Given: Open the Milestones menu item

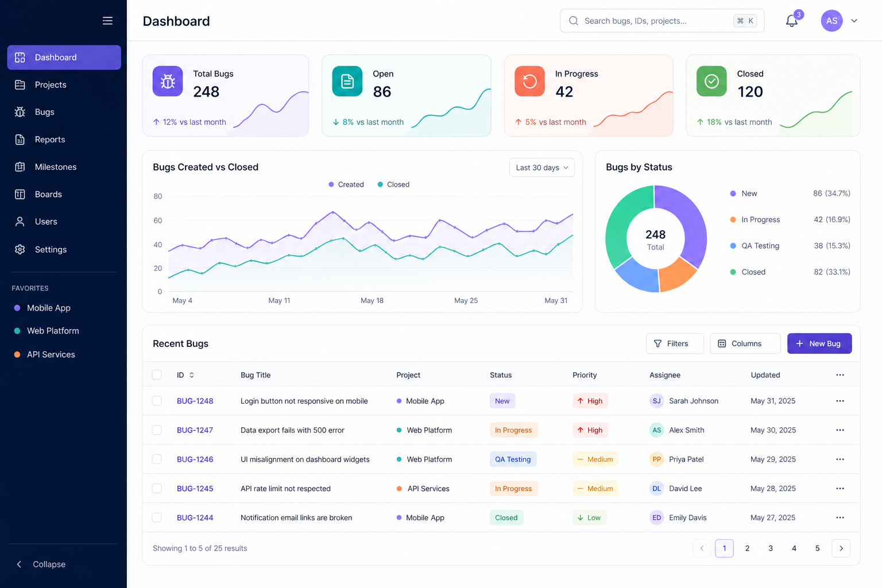Looking at the screenshot, I should point(64,167).
